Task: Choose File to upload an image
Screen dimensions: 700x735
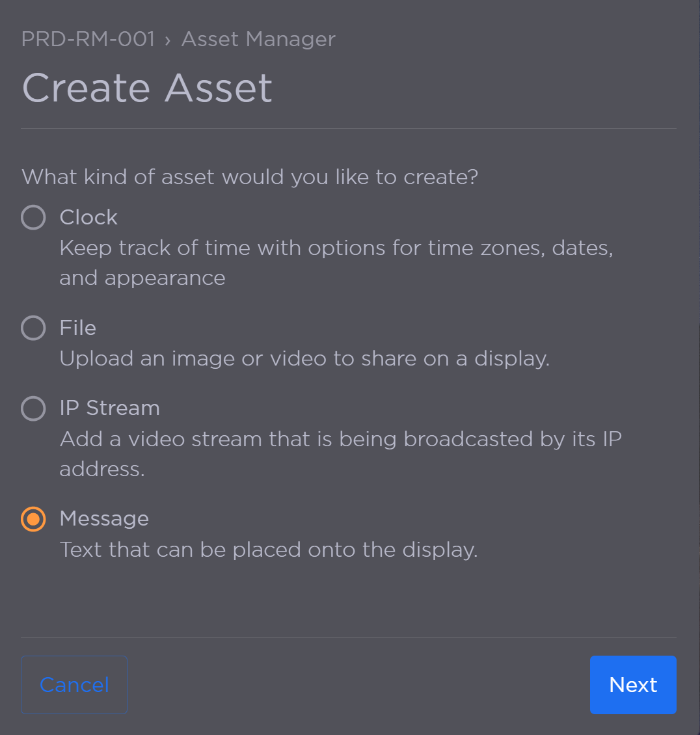Action: [33, 328]
